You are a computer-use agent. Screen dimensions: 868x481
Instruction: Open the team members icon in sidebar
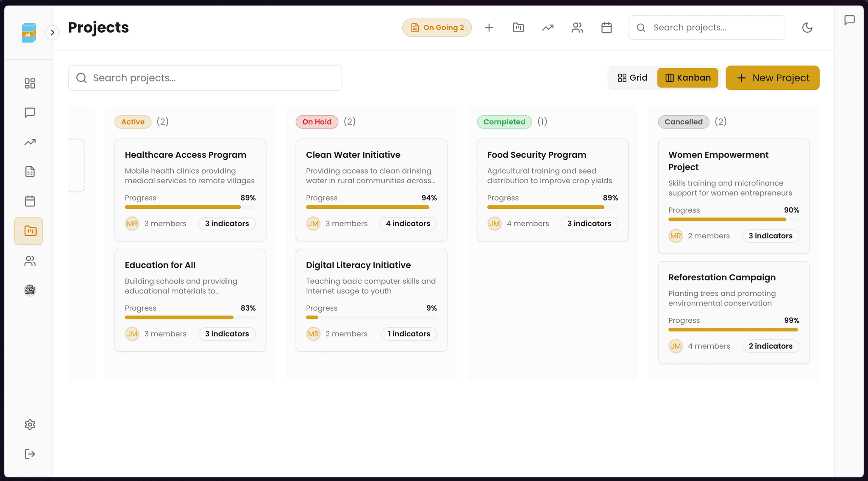30,261
